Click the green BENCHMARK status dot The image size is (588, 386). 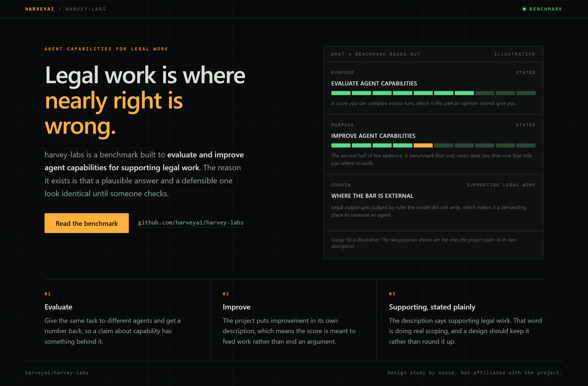point(524,9)
